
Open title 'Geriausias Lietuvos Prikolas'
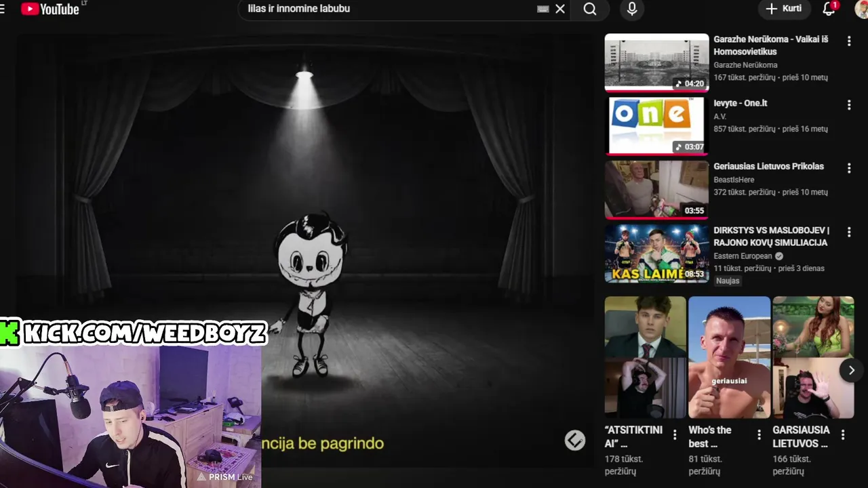tap(768, 166)
